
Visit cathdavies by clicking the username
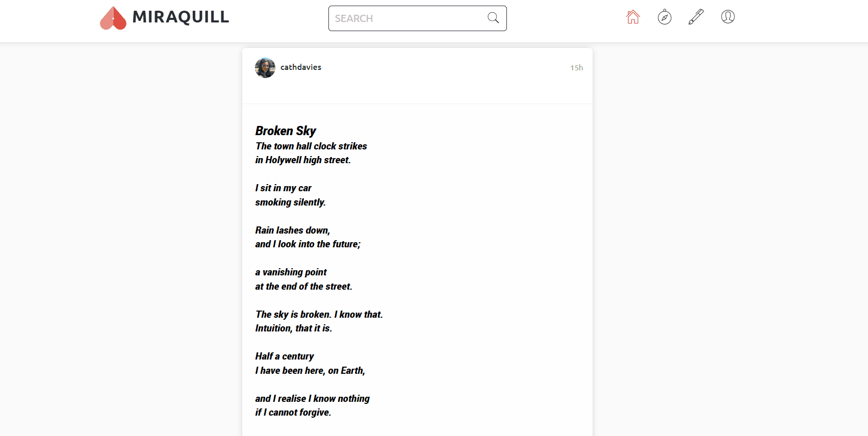(x=301, y=67)
